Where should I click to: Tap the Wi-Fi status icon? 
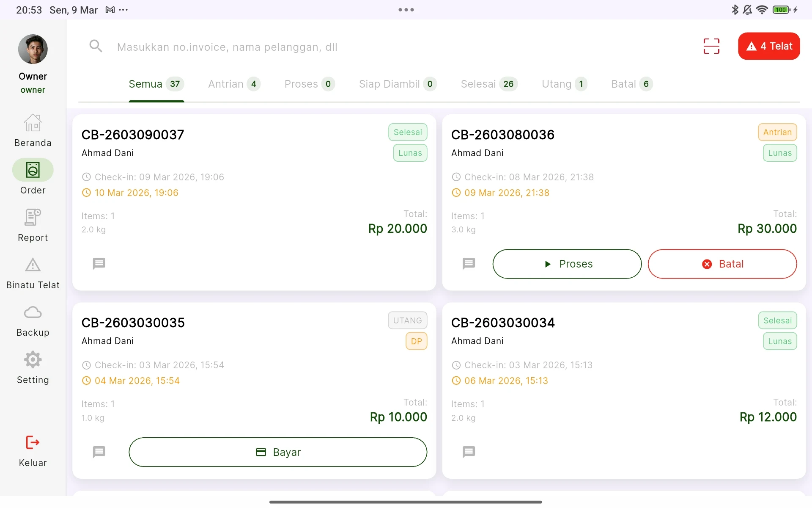pos(762,10)
